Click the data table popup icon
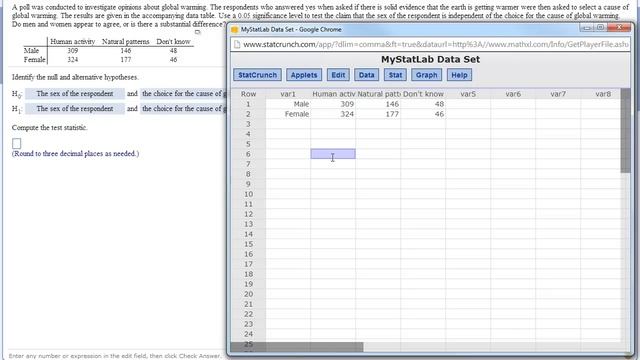 [x=198, y=32]
